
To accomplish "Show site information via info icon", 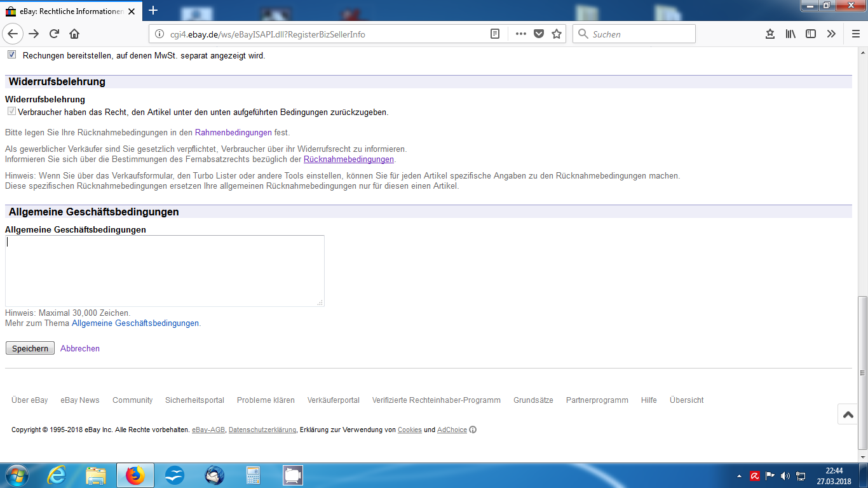I will (159, 34).
